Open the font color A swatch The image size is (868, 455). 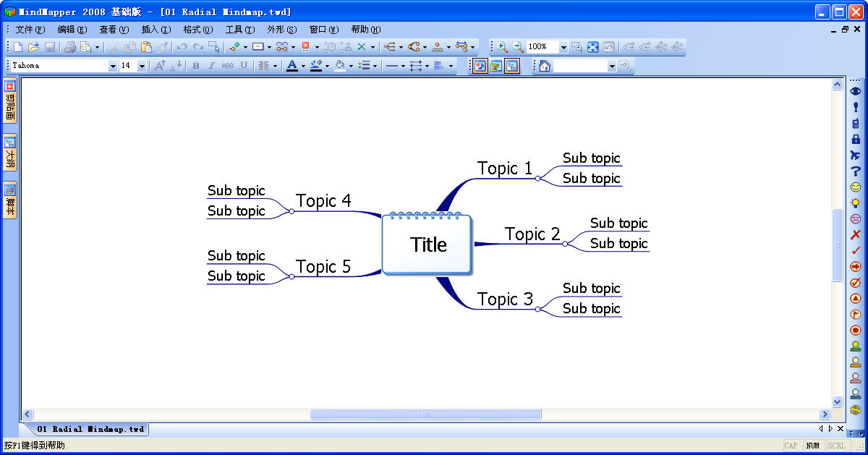click(x=292, y=66)
